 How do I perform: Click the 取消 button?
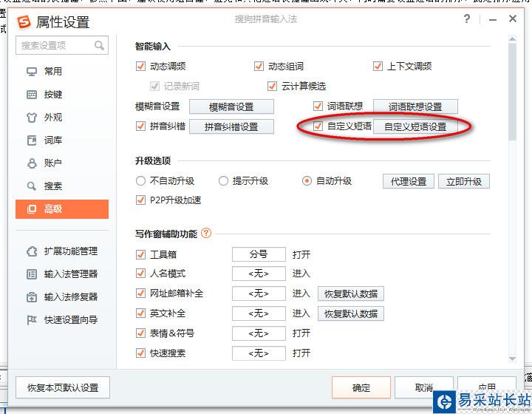pyautogui.click(x=424, y=387)
